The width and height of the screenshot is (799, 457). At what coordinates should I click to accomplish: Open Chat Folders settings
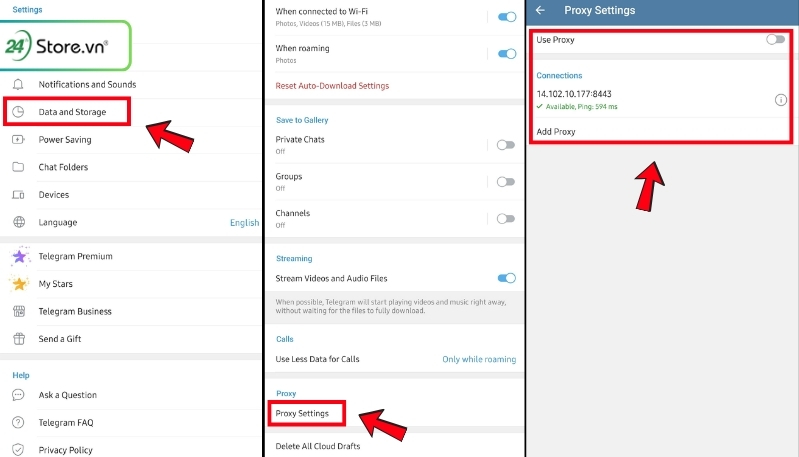(x=131, y=167)
